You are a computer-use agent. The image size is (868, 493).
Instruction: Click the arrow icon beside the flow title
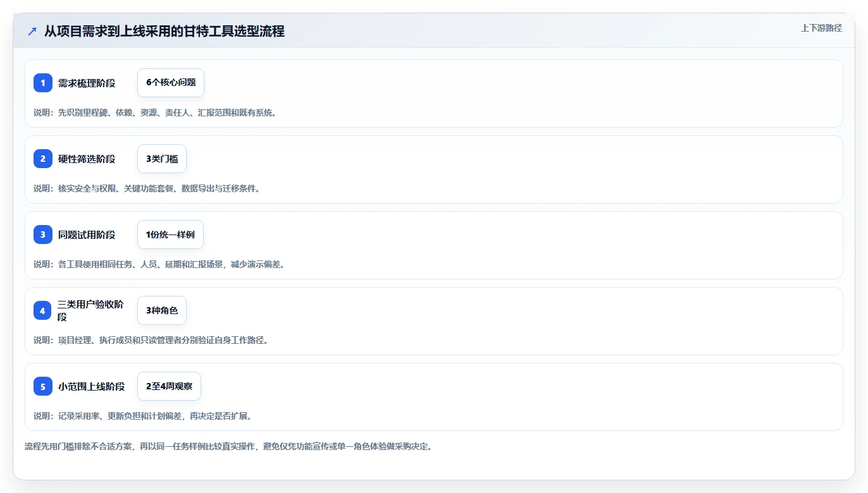pyautogui.click(x=32, y=31)
